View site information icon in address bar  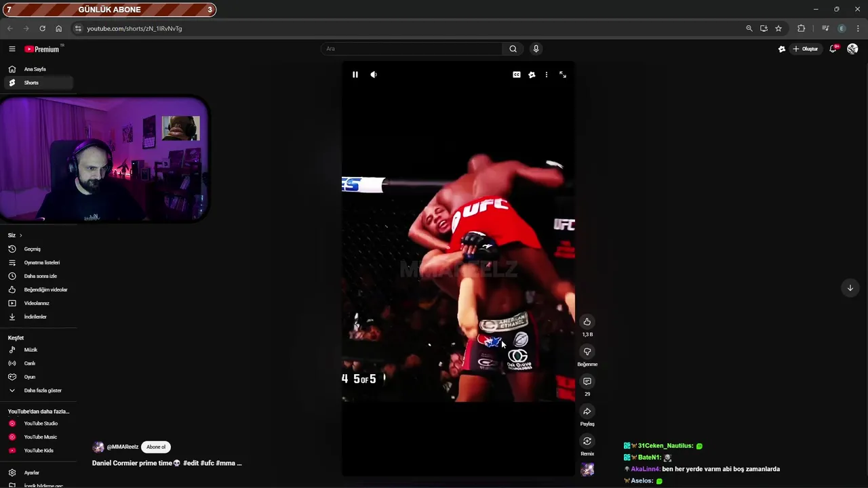[78, 28]
